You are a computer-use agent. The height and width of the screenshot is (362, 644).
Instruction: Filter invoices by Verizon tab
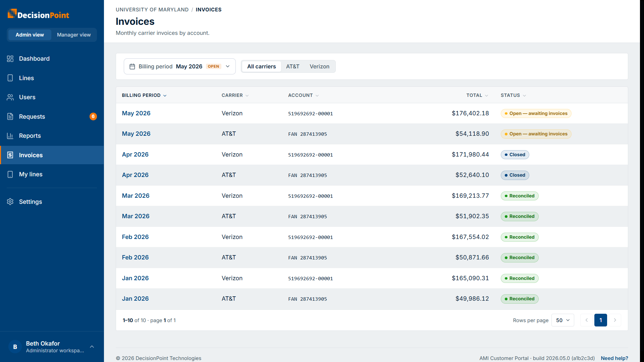pyautogui.click(x=319, y=66)
